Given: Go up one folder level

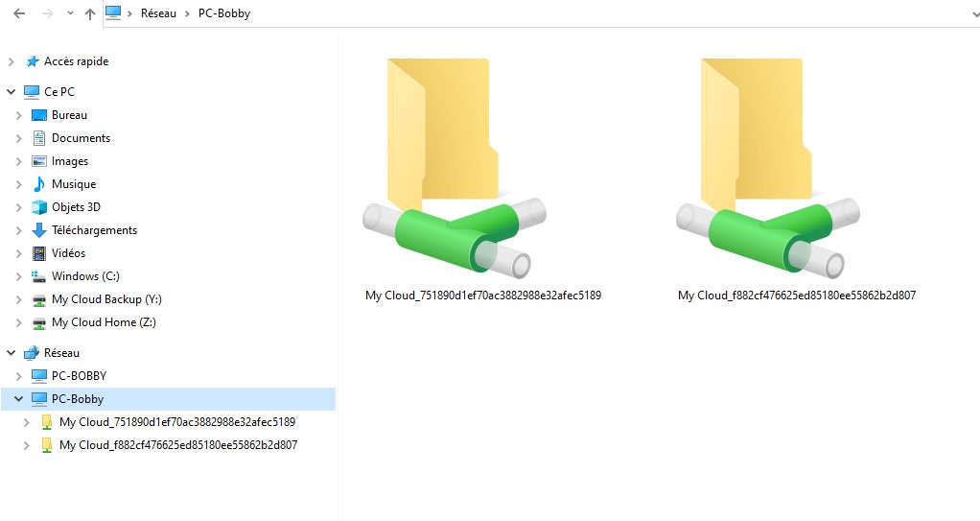Looking at the screenshot, I should (90, 13).
